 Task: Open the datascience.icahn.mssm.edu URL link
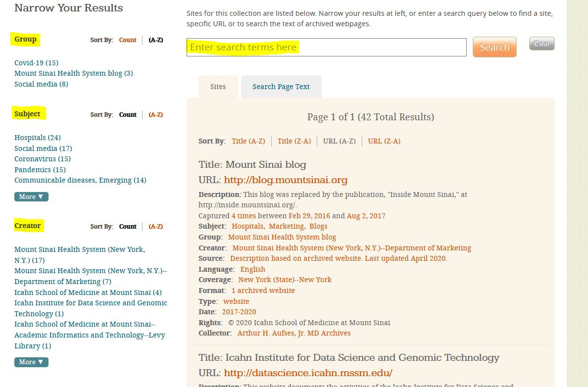click(308, 373)
